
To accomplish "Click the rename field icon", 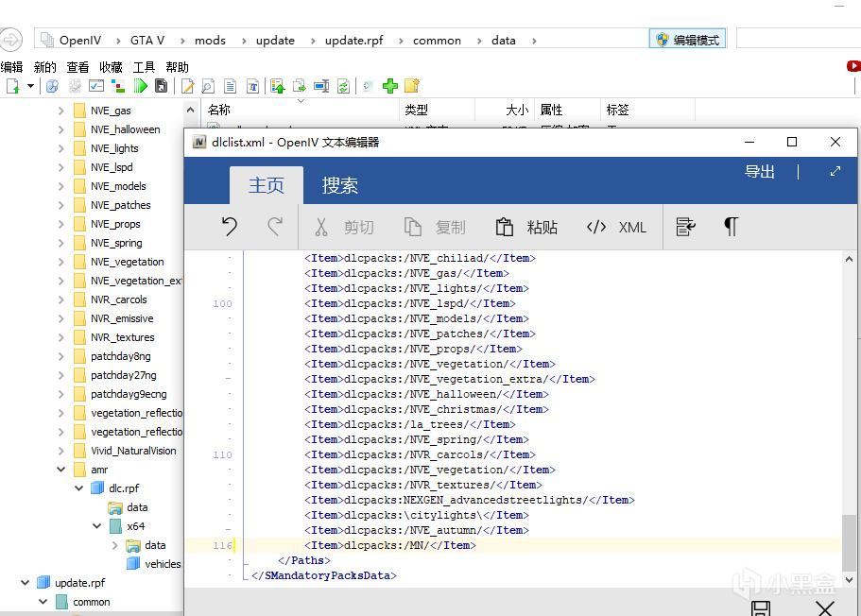I will click(x=321, y=86).
